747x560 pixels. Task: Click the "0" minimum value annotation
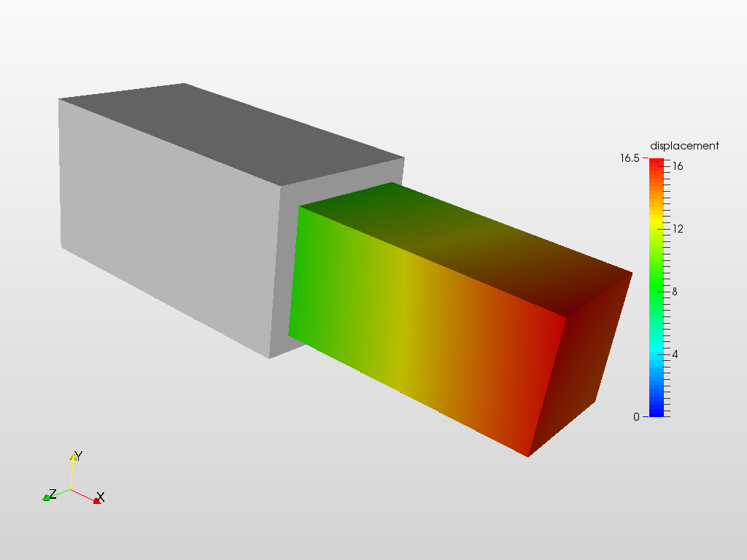coord(635,417)
